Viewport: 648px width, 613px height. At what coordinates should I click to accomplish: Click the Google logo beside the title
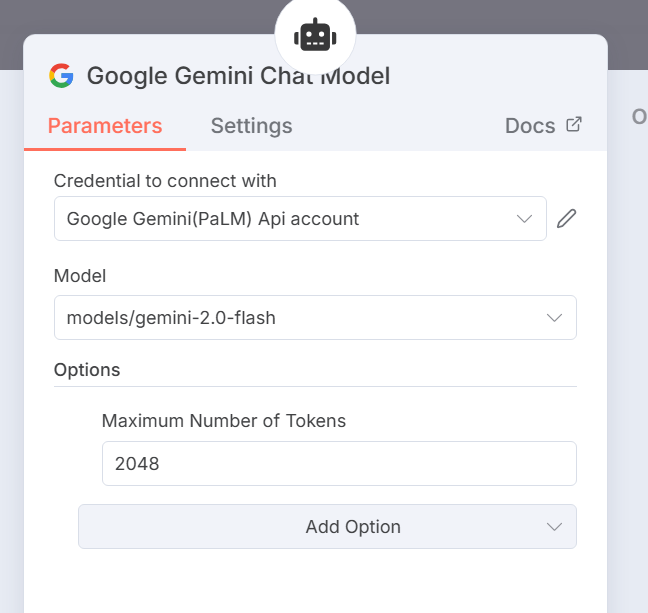(61, 75)
